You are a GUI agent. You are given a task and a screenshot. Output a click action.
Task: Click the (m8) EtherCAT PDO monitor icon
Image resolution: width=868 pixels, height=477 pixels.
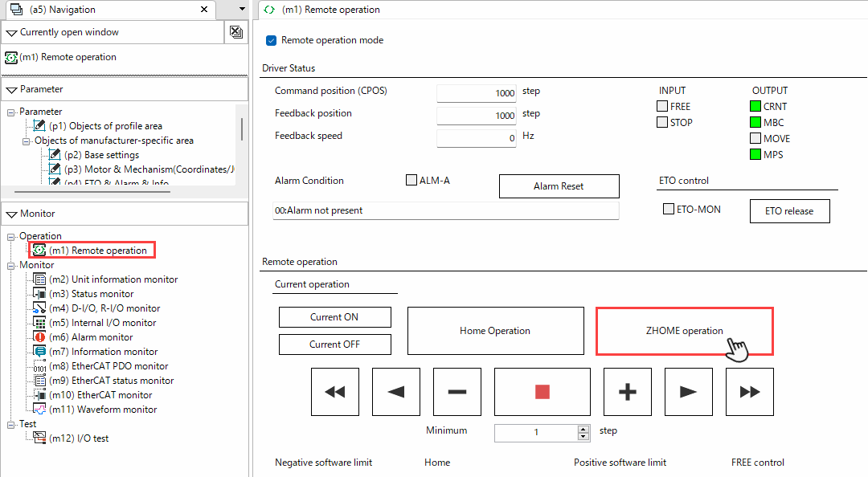pyautogui.click(x=40, y=365)
